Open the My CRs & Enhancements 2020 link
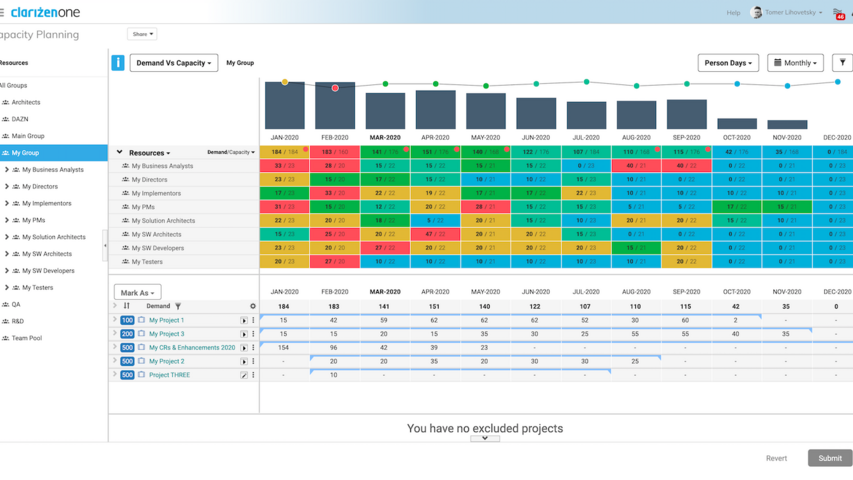 pos(192,348)
